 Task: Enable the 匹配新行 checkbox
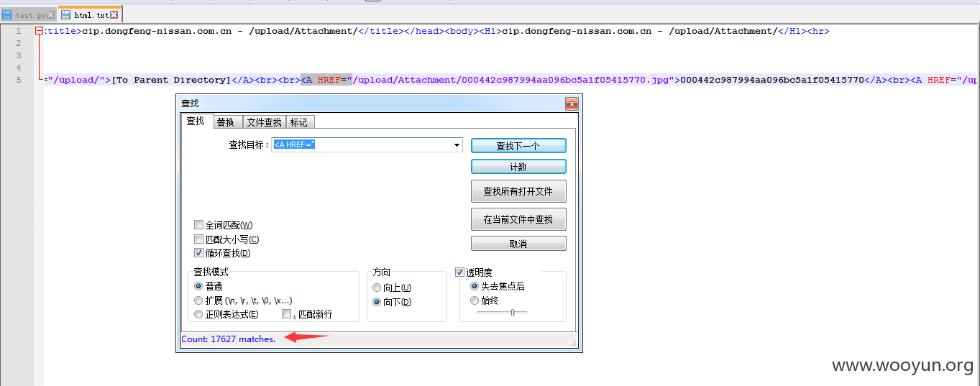pos(287,314)
